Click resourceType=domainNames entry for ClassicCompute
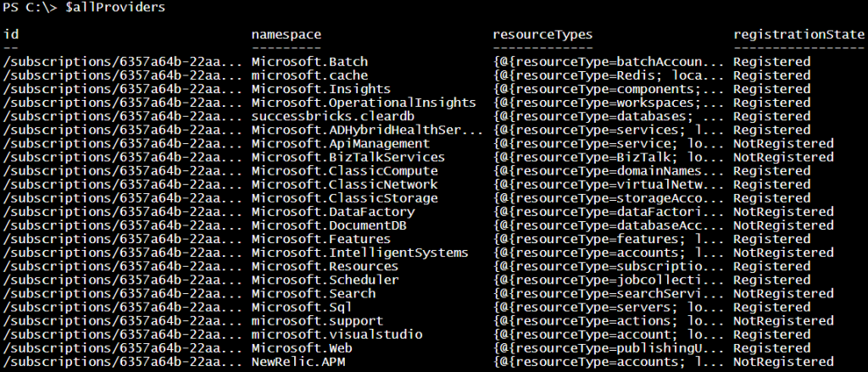This screenshot has width=868, height=372. (609, 170)
